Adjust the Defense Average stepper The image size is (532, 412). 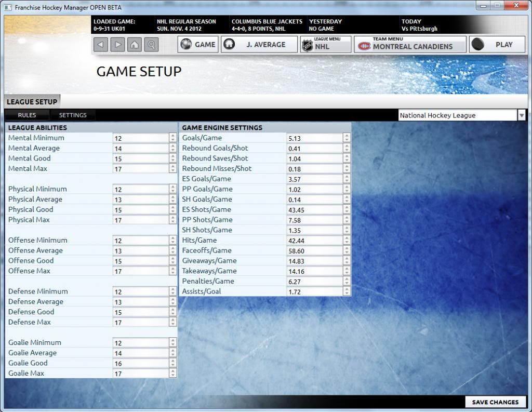coord(173,301)
